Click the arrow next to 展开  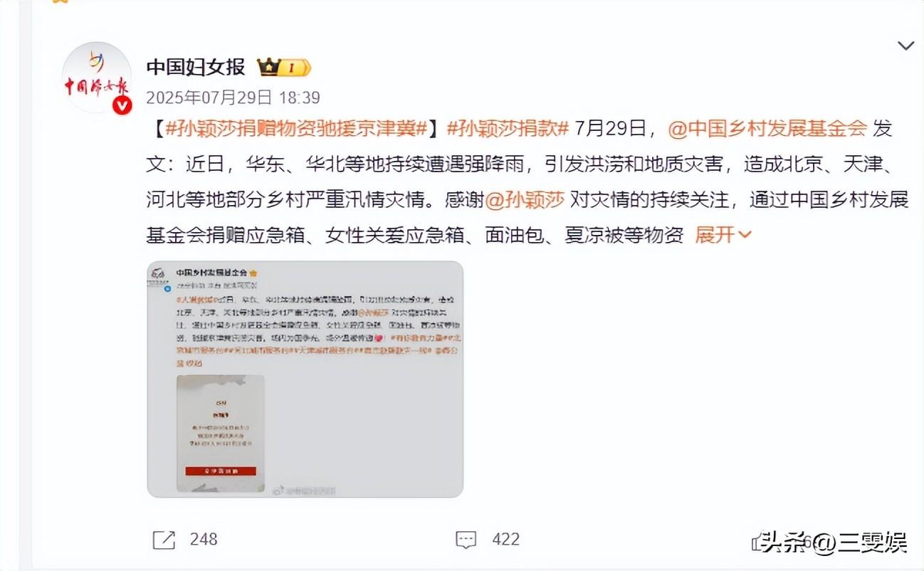745,235
